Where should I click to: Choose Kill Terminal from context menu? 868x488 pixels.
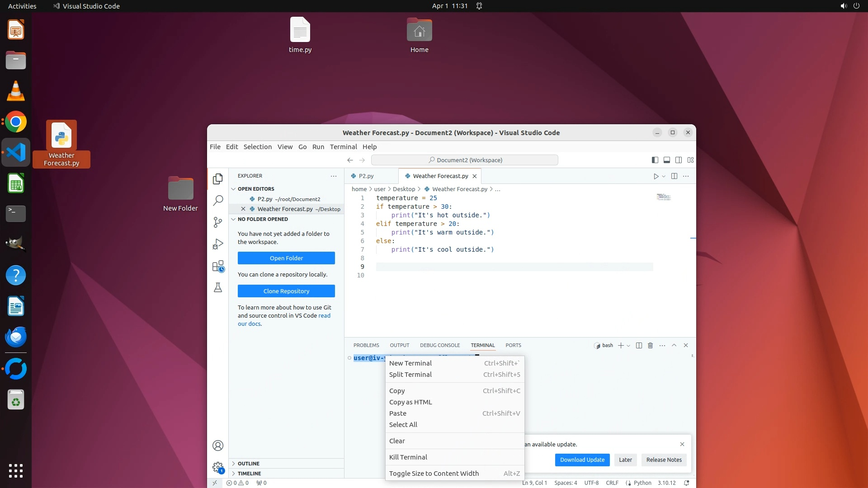click(408, 457)
